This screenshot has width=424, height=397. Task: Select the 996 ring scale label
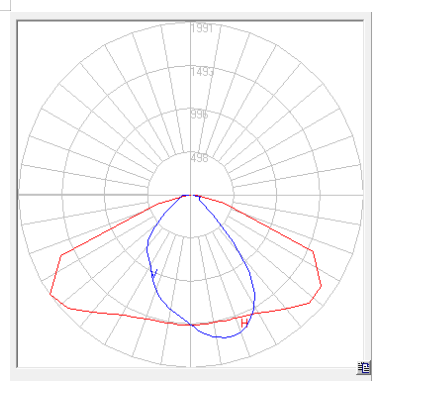point(199,115)
